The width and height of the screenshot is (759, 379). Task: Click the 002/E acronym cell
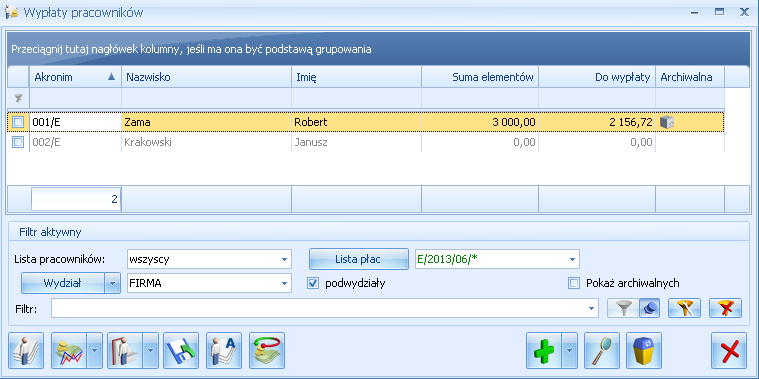[75, 142]
